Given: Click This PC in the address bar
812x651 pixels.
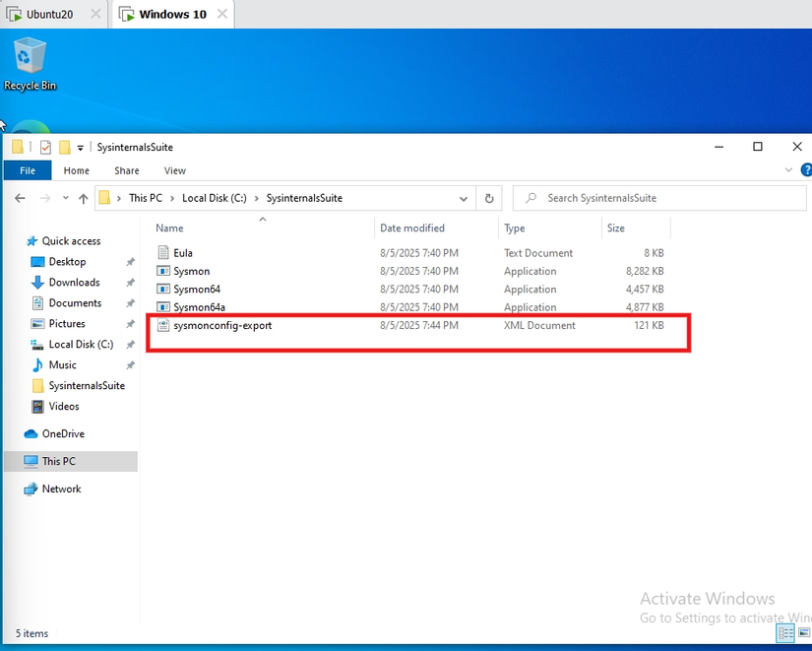Looking at the screenshot, I should click(146, 198).
